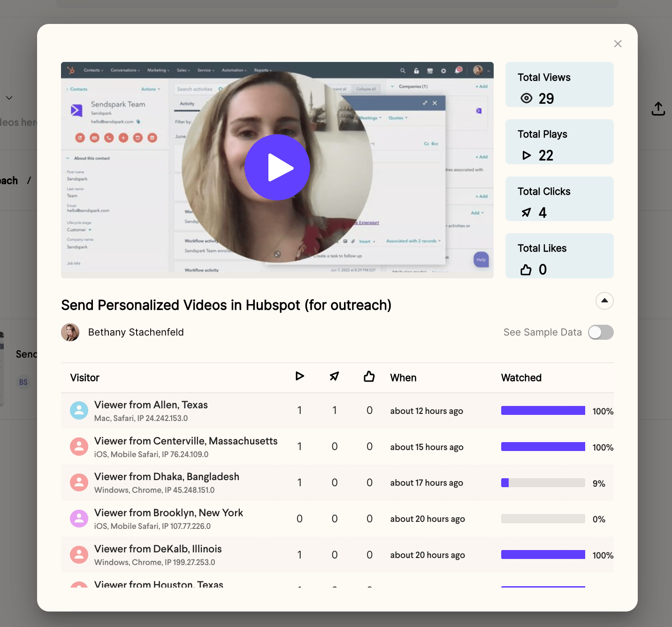This screenshot has height=627, width=672.
Task: Click the Centerville, Massachusetts viewer avatar
Action: 79,447
